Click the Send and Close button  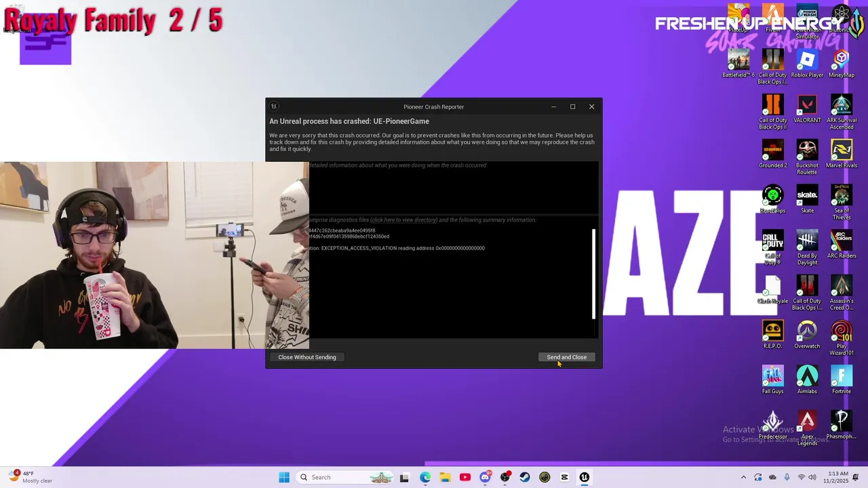567,357
